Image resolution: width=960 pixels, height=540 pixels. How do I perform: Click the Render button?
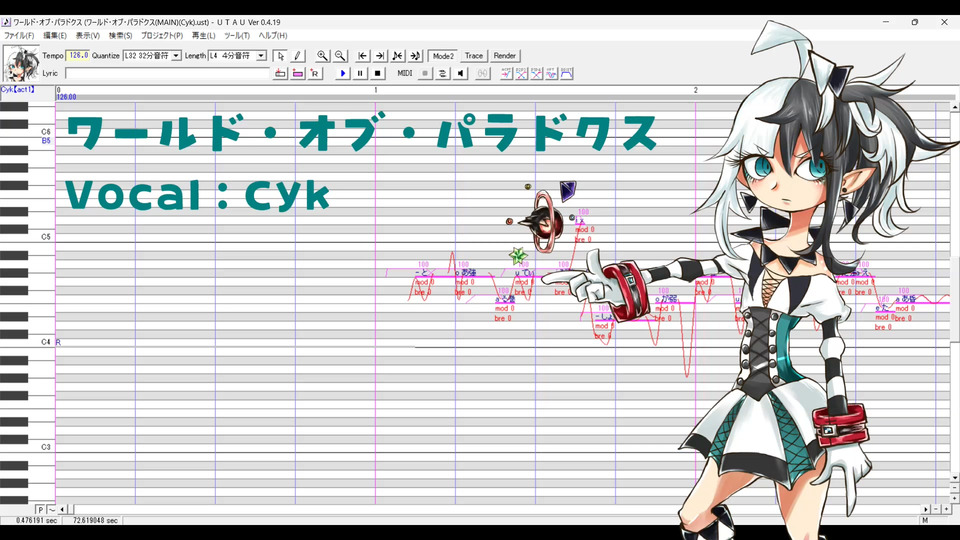pyautogui.click(x=504, y=56)
